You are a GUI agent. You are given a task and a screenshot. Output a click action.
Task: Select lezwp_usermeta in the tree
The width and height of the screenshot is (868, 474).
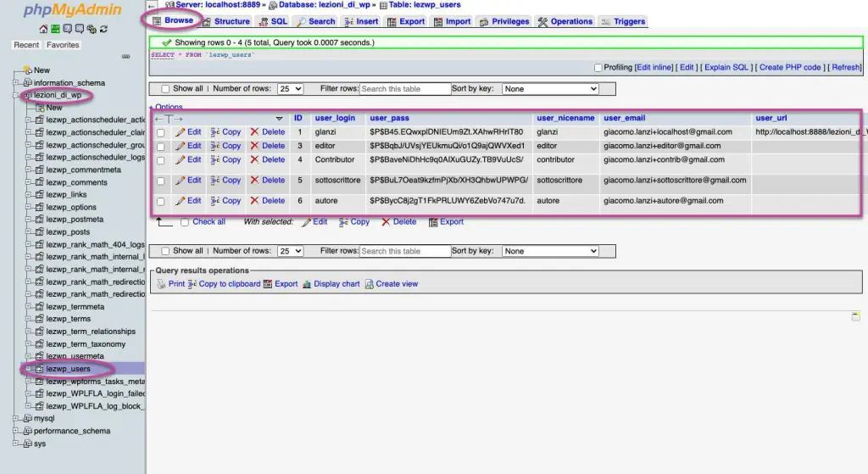75,356
